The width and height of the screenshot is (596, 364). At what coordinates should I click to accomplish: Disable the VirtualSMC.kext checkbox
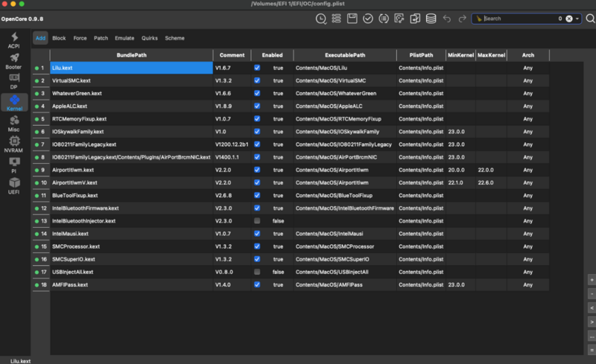tap(257, 80)
